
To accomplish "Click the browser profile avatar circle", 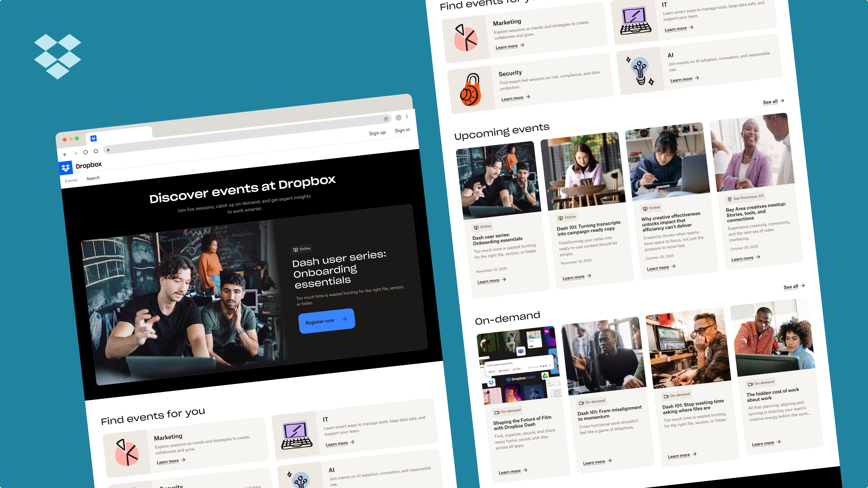I will coord(398,118).
